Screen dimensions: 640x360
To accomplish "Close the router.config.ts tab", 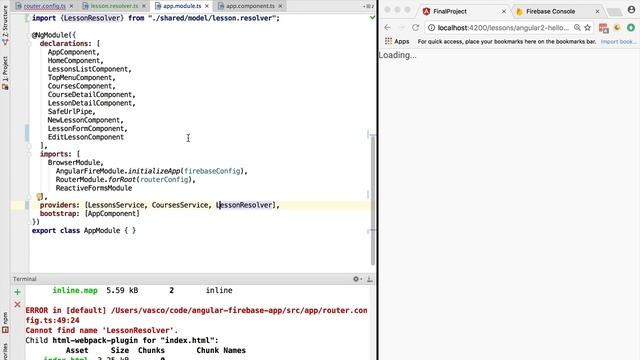I will (x=71, y=6).
